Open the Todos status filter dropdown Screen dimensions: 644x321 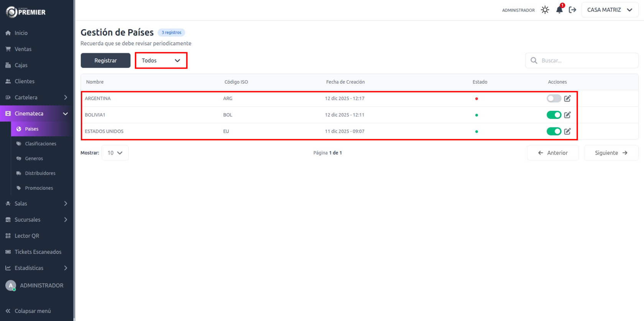(161, 61)
